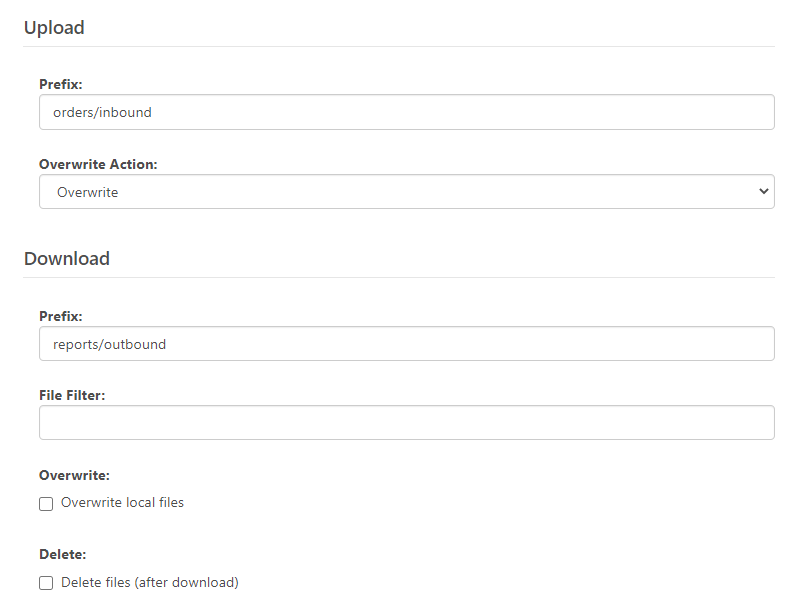795x615 pixels.
Task: Click the bold Delete: label
Action: pos(63,554)
